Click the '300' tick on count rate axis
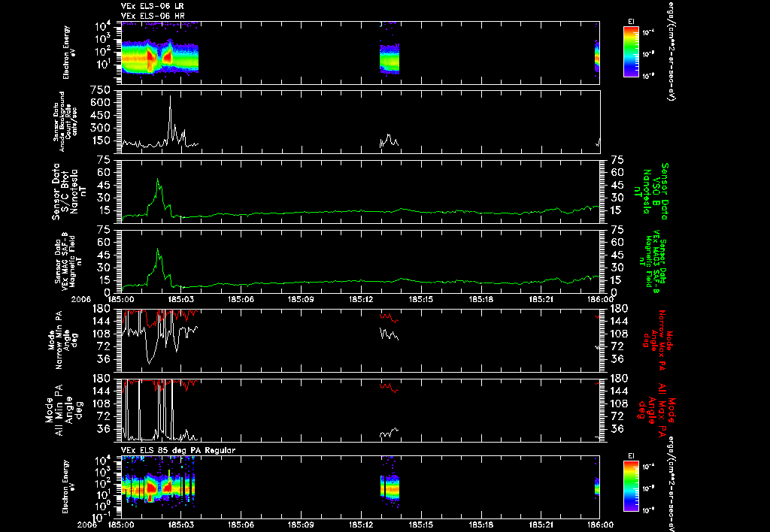The height and width of the screenshot is (532, 770). pyautogui.click(x=100, y=128)
